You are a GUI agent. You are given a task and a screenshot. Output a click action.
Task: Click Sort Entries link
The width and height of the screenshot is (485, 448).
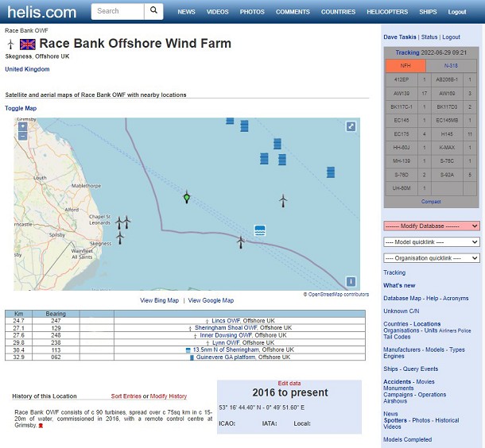coord(126,396)
